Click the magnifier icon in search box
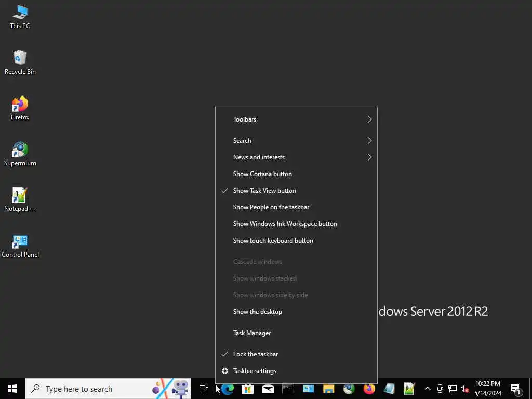The height and width of the screenshot is (399, 532). click(35, 389)
